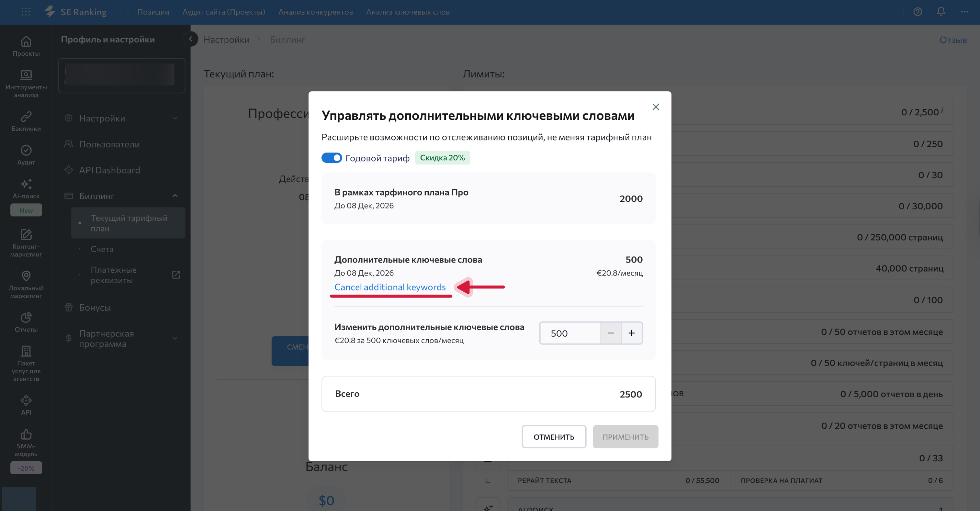
Task: Increase keywords with the plus stepper
Action: [x=631, y=333]
